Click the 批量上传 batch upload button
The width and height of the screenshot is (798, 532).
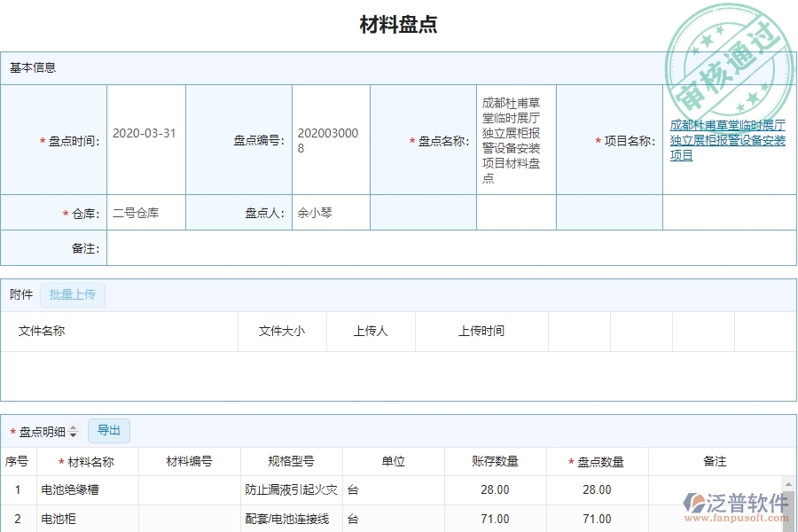pos(73,294)
